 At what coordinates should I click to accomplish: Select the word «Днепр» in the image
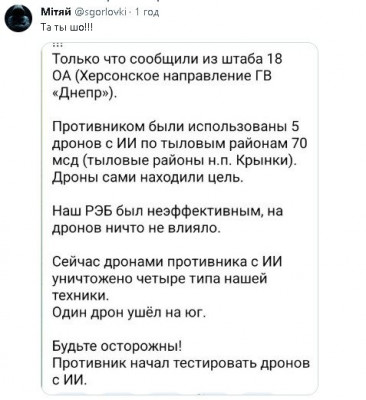83,93
